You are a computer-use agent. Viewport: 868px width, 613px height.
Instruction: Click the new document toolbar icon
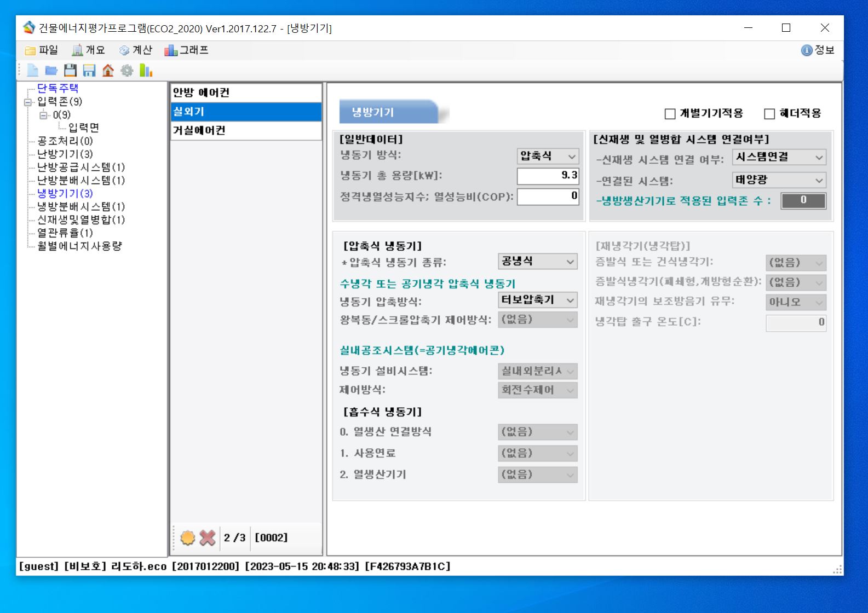(32, 70)
